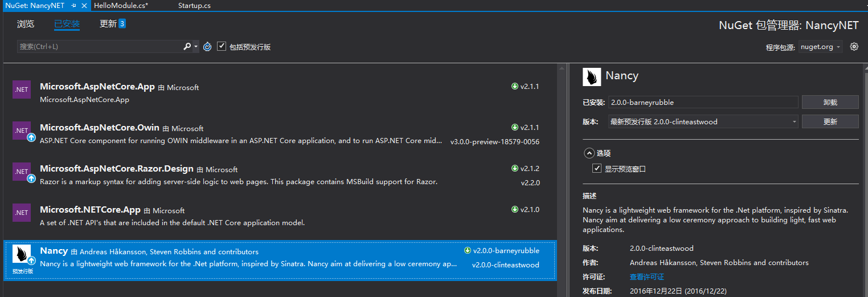This screenshot has width=868, height=297.
Task: Close the NuGet: NancyNET tab
Action: [x=84, y=6]
